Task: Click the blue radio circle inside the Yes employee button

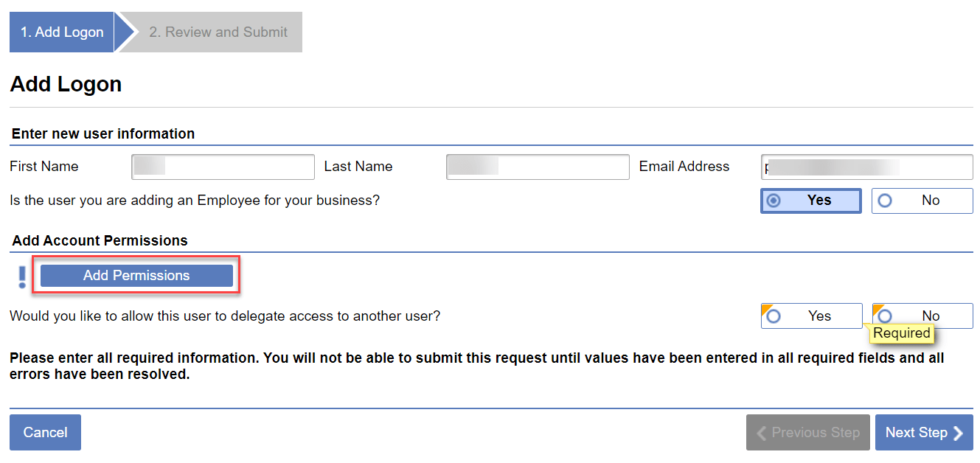Action: 774,201
